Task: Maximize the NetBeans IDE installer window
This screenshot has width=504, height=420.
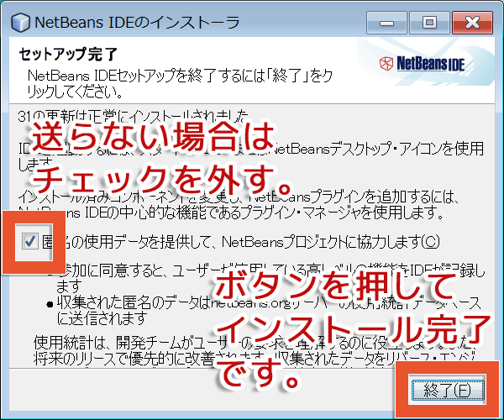Action: (x=429, y=23)
